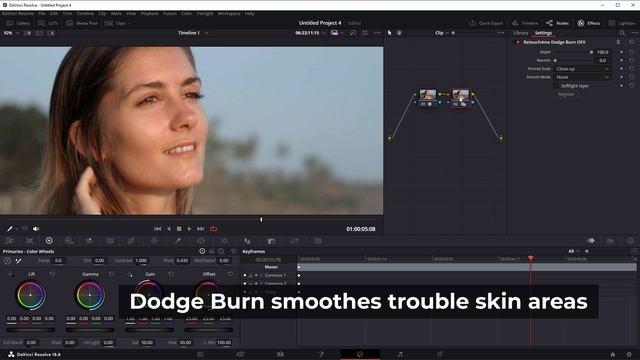The height and width of the screenshot is (360, 640).
Task: Reset the Warmth parameter
Action: (632, 60)
